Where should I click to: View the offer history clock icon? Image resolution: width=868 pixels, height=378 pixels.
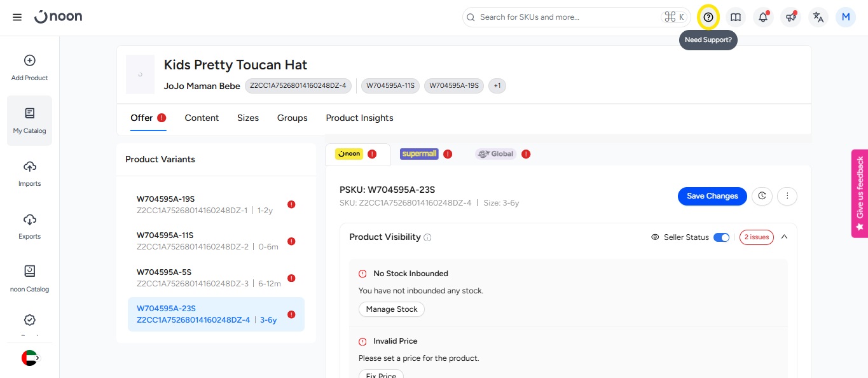click(762, 196)
